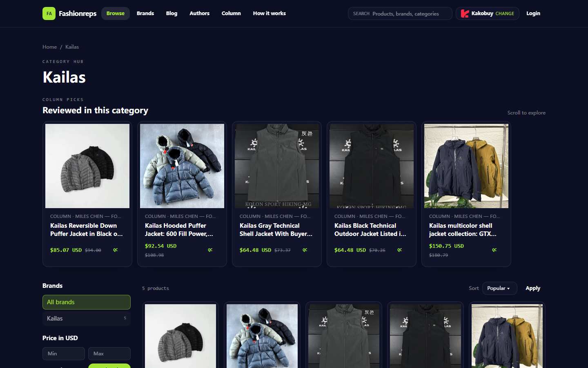Screen dimensions: 588x368
Task: Open the Kailas Hooded Puffer Jacket title
Action: point(179,230)
